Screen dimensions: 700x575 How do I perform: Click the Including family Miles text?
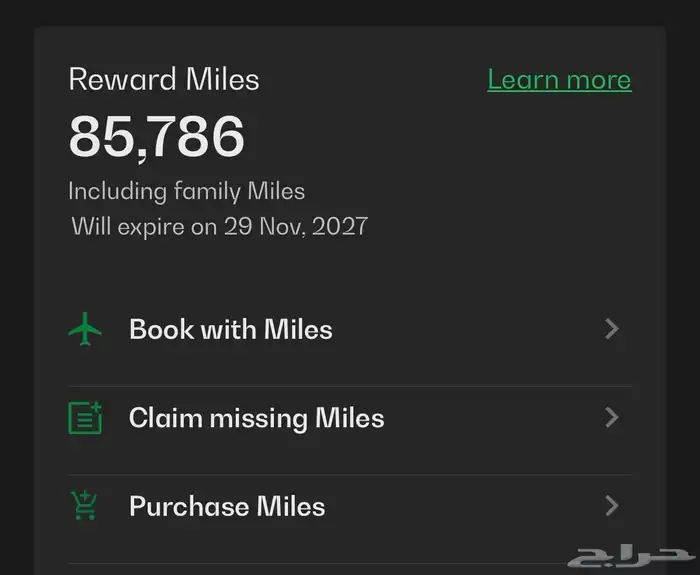click(187, 191)
